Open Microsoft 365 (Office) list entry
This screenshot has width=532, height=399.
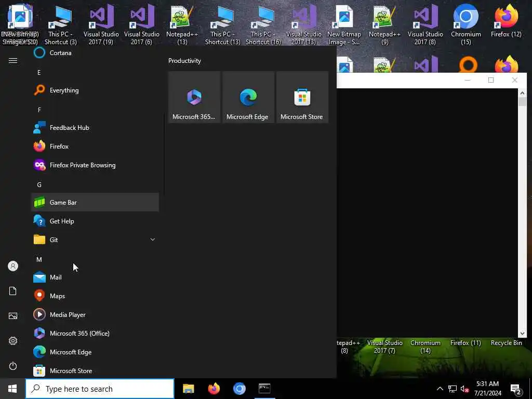coord(95,333)
